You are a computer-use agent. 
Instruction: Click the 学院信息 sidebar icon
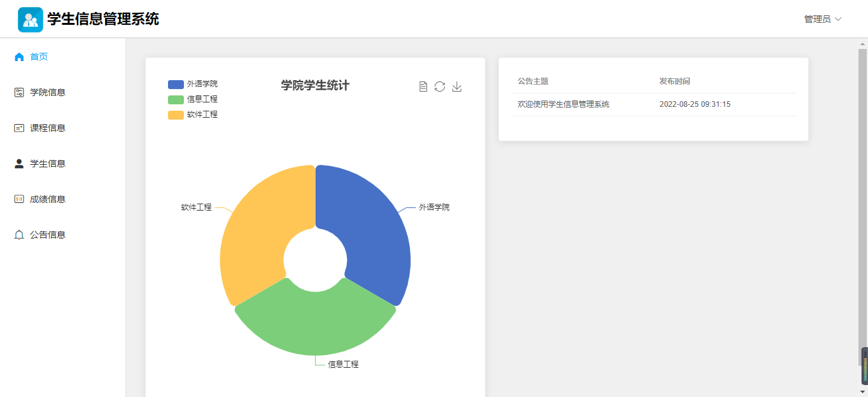click(19, 92)
